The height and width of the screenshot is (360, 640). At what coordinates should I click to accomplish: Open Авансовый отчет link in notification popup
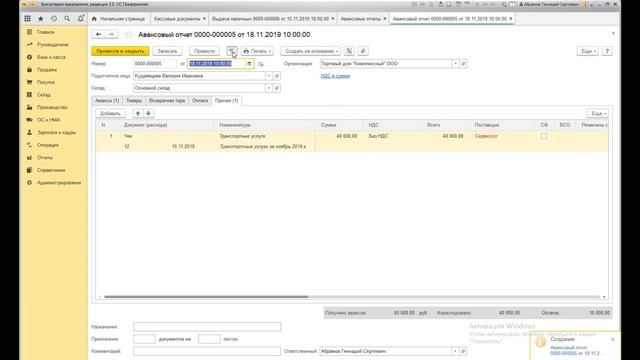pyautogui.click(x=575, y=350)
